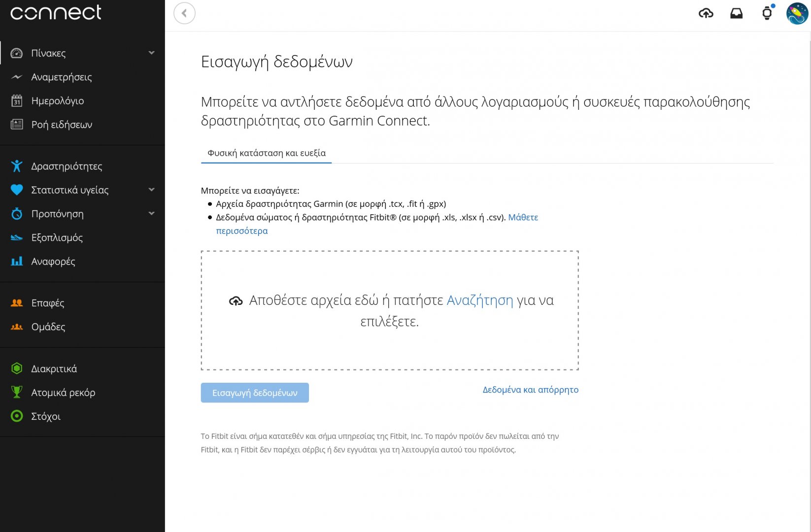This screenshot has width=811, height=532.
Task: Click the upload cloud icon in drop zone
Action: tap(236, 300)
